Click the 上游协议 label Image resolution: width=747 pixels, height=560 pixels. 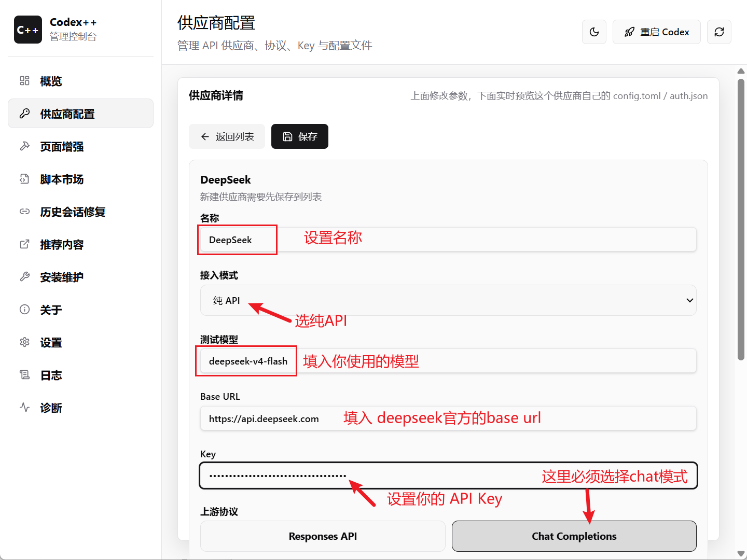219,512
